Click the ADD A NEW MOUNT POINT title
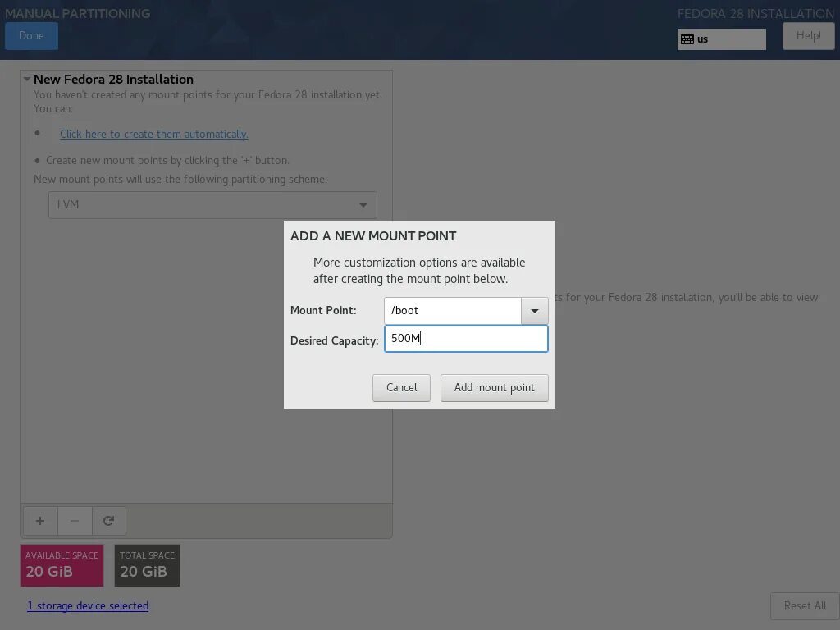The width and height of the screenshot is (840, 630). click(373, 236)
